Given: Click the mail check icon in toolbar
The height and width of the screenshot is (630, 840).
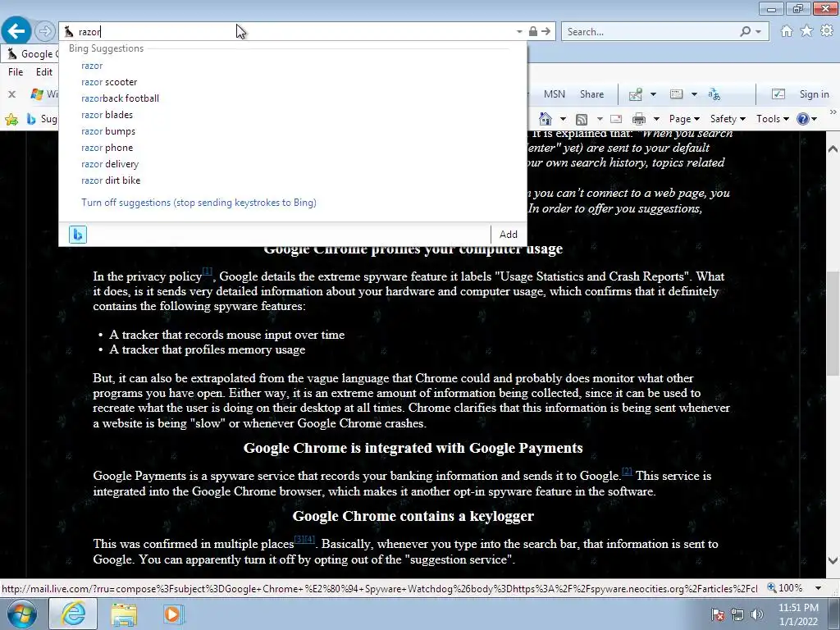Looking at the screenshot, I should (x=636, y=94).
